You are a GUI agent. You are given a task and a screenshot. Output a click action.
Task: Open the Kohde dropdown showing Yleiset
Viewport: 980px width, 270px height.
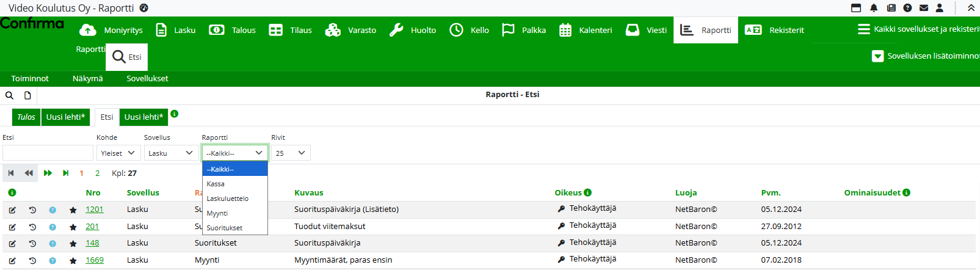118,153
